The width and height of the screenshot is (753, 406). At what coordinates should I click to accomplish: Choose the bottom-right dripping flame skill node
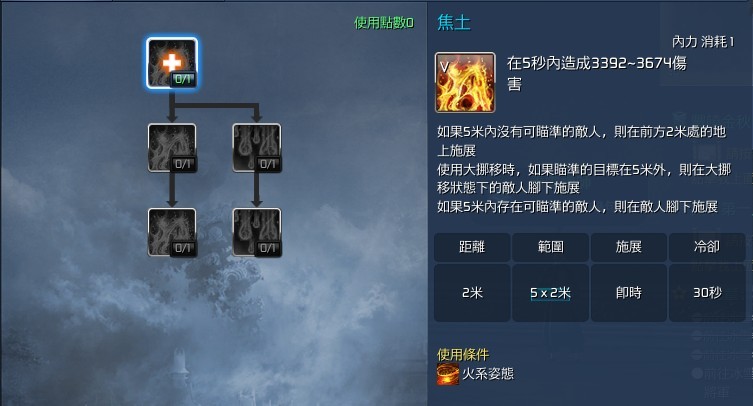click(256, 232)
